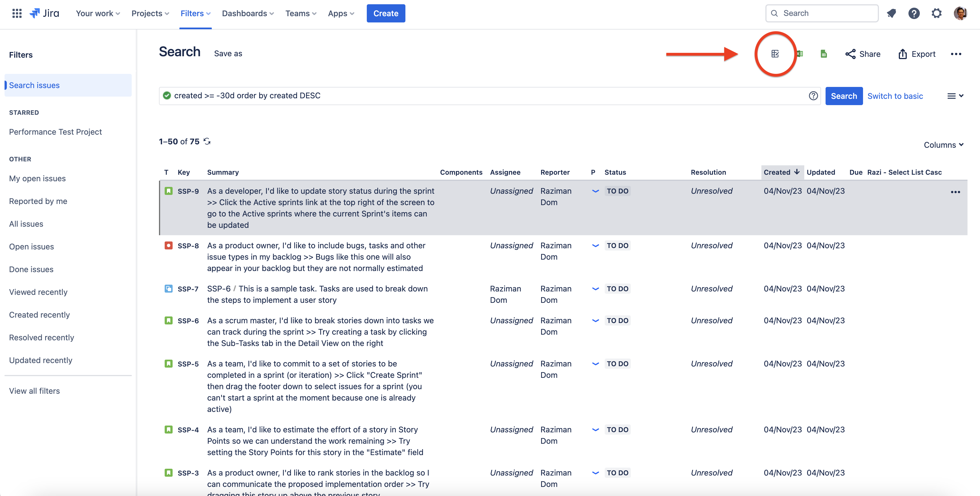Click the JQL query input field
This screenshot has height=496, width=980.
(x=487, y=96)
